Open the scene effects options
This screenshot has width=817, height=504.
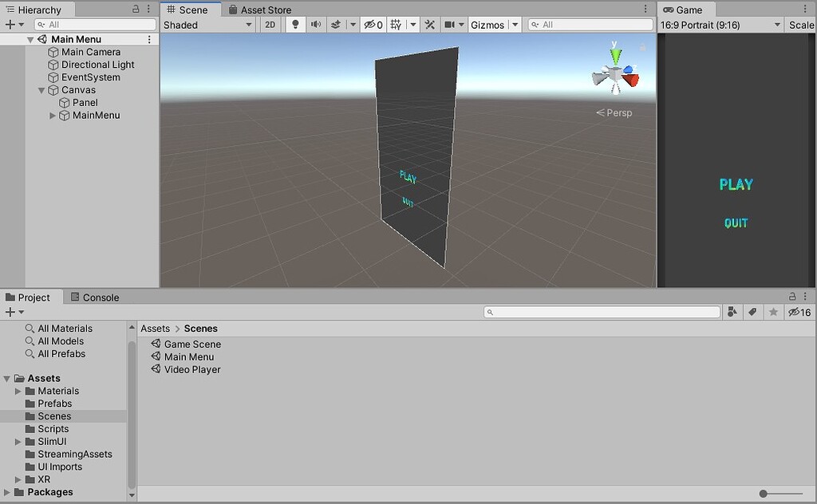point(353,25)
